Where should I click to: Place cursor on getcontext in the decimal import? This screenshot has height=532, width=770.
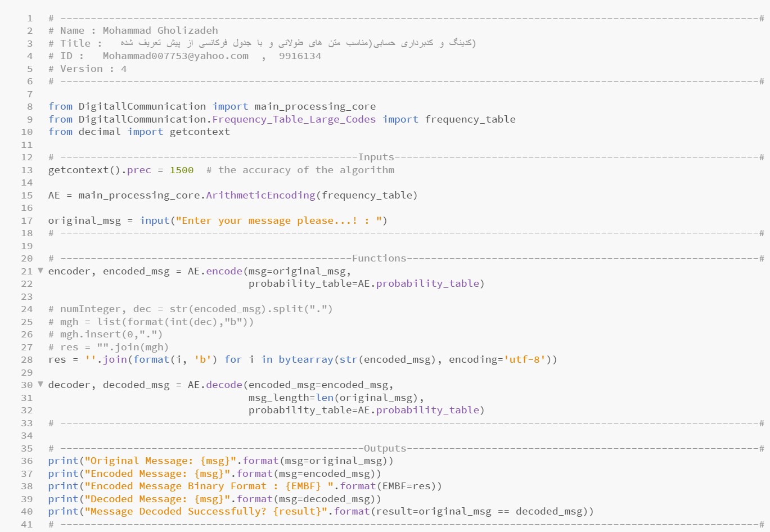(x=200, y=132)
